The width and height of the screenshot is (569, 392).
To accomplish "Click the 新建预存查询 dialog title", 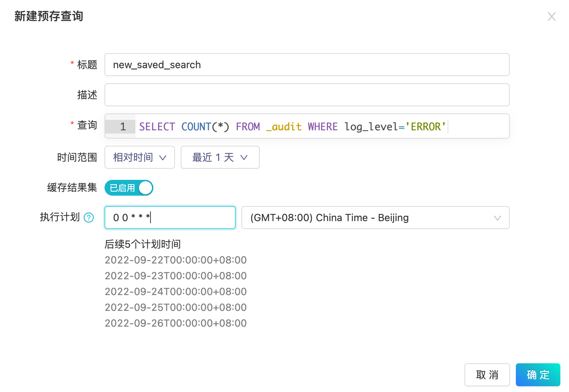I will [49, 16].
